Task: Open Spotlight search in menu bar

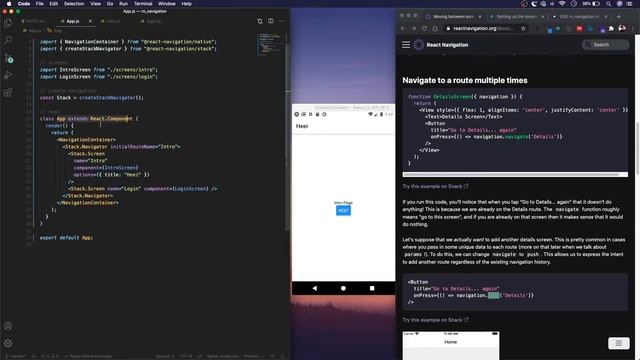Action: click(608, 4)
